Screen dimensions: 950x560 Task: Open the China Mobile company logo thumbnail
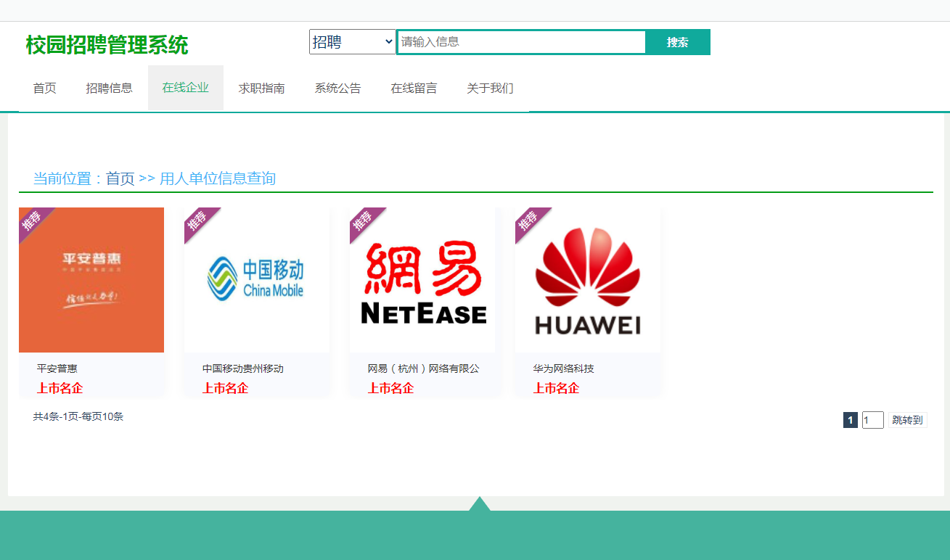pos(257,280)
